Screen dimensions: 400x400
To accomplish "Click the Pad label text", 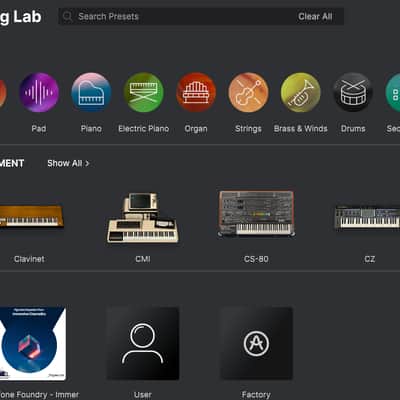I will [39, 129].
